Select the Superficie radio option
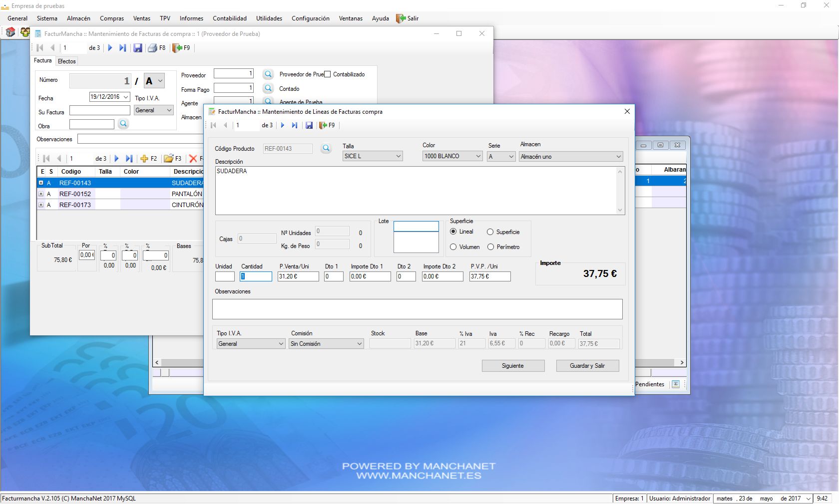The image size is (839, 504). [490, 232]
